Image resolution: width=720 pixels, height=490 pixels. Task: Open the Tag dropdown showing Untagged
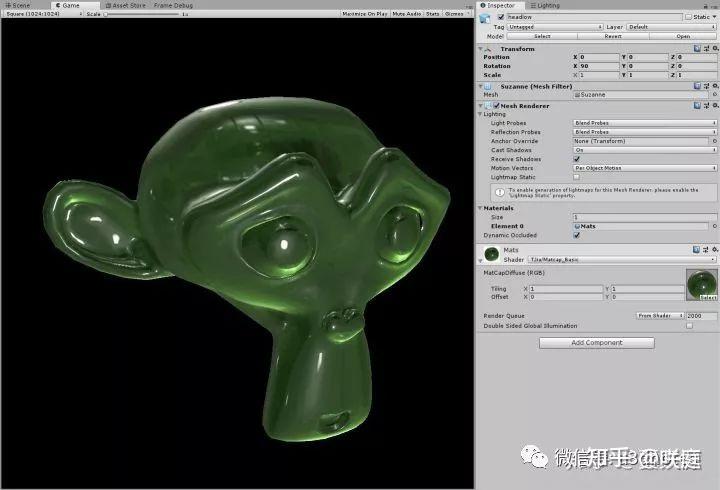(555, 27)
